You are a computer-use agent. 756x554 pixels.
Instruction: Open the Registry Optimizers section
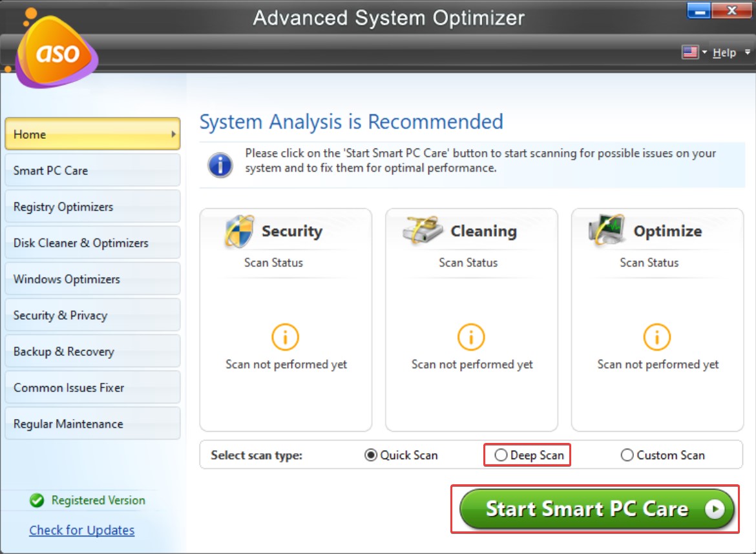92,206
